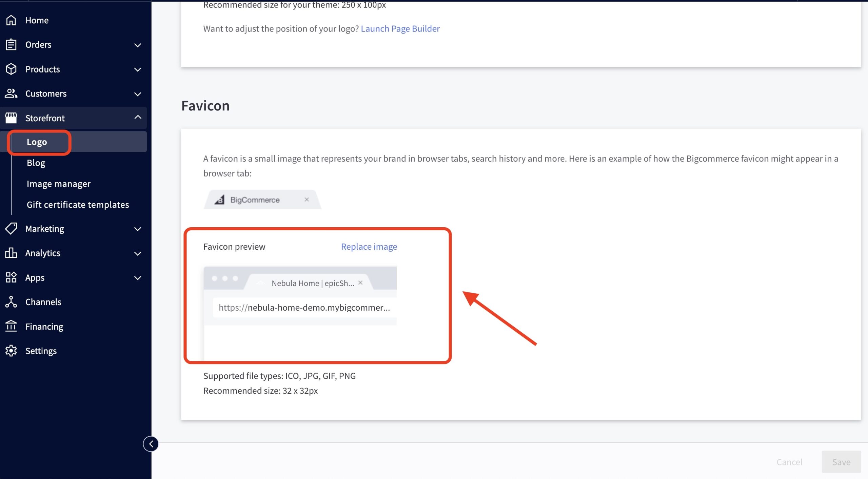Click the Customers people icon

(11, 93)
